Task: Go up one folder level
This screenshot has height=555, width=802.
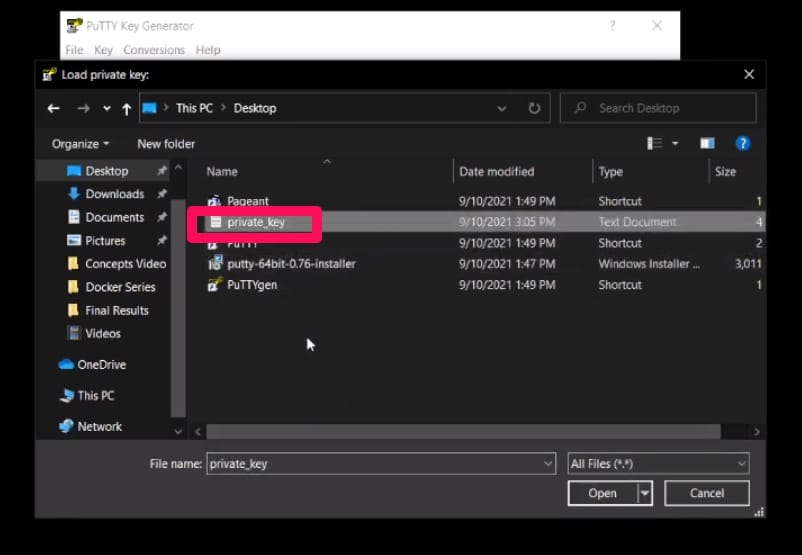Action: click(126, 108)
